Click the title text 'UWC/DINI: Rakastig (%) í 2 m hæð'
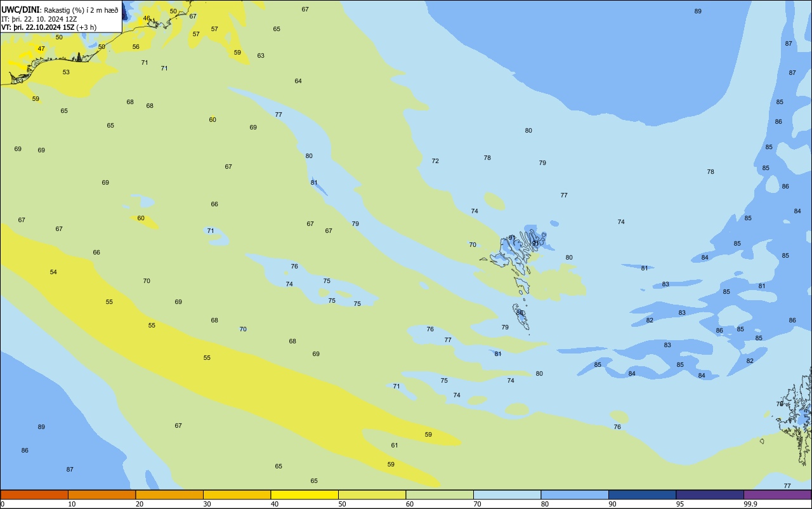 [60, 10]
